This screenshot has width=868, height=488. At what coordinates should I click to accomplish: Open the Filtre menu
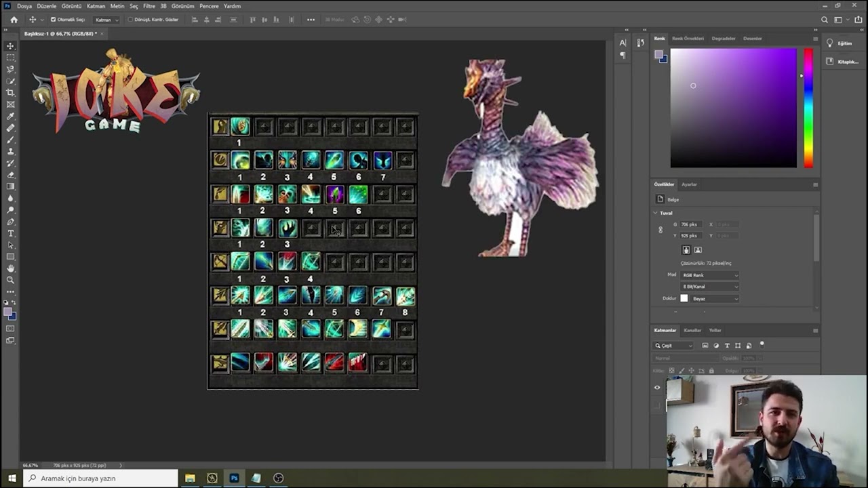coord(149,6)
